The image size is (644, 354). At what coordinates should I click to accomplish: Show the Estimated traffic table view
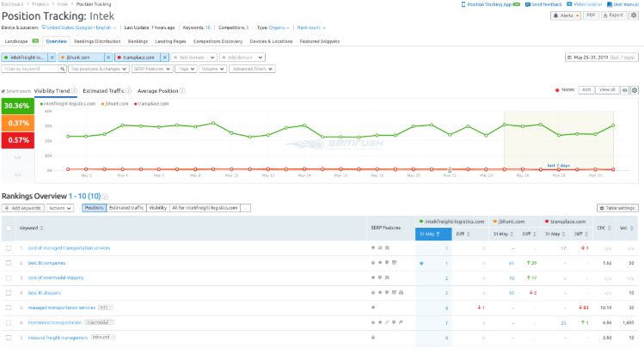(x=126, y=208)
